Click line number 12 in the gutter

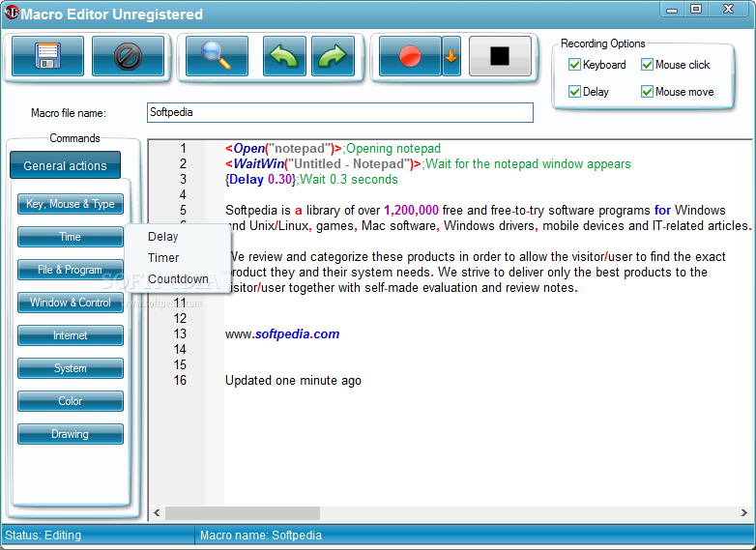(x=180, y=319)
